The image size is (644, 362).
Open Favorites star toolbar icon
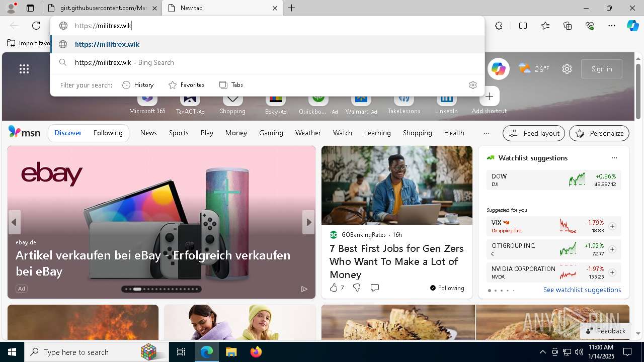tap(545, 26)
